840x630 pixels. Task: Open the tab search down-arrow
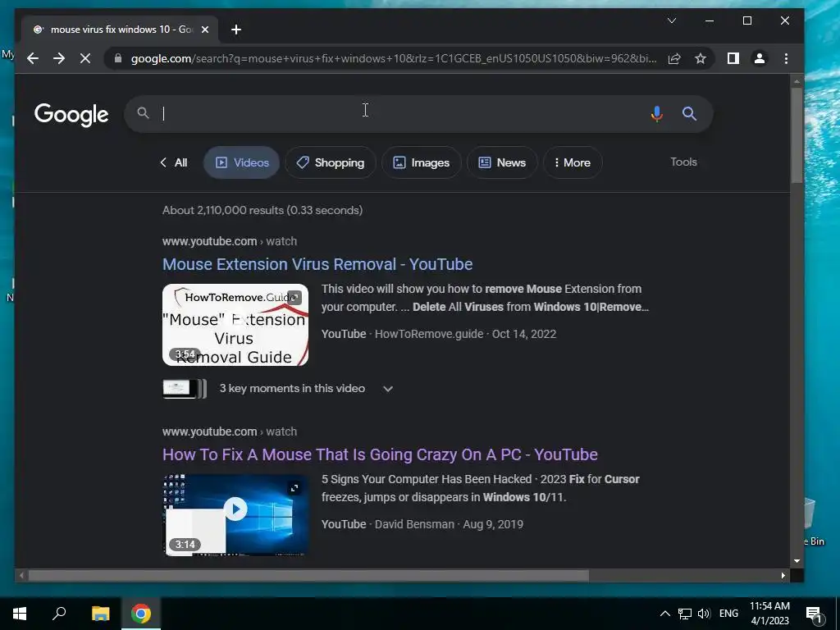(x=672, y=21)
